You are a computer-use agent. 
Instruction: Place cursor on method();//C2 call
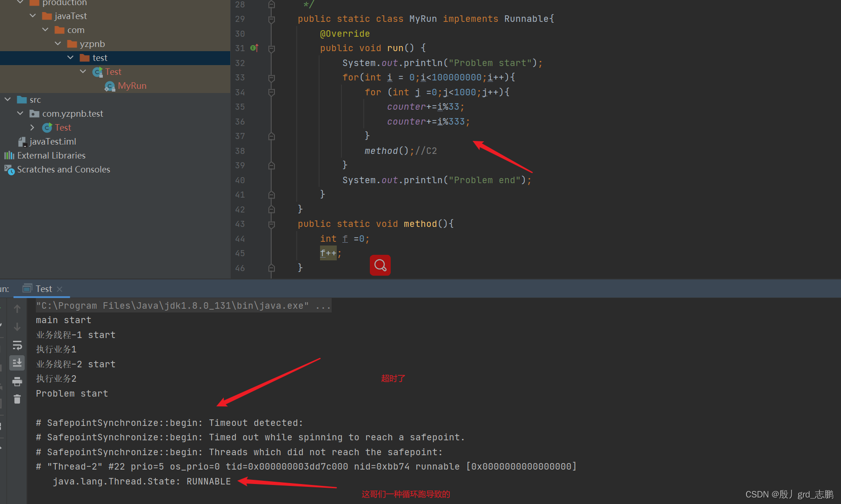coord(400,151)
